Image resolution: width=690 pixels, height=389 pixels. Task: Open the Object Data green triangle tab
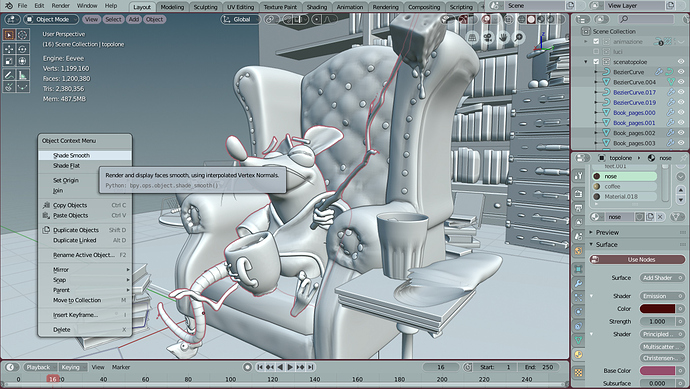(579, 340)
